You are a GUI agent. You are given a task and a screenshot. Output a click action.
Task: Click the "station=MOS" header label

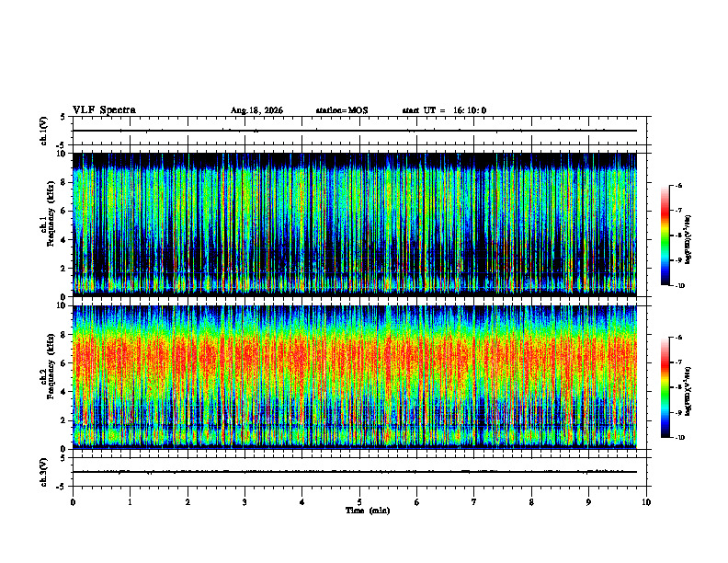tap(342, 110)
